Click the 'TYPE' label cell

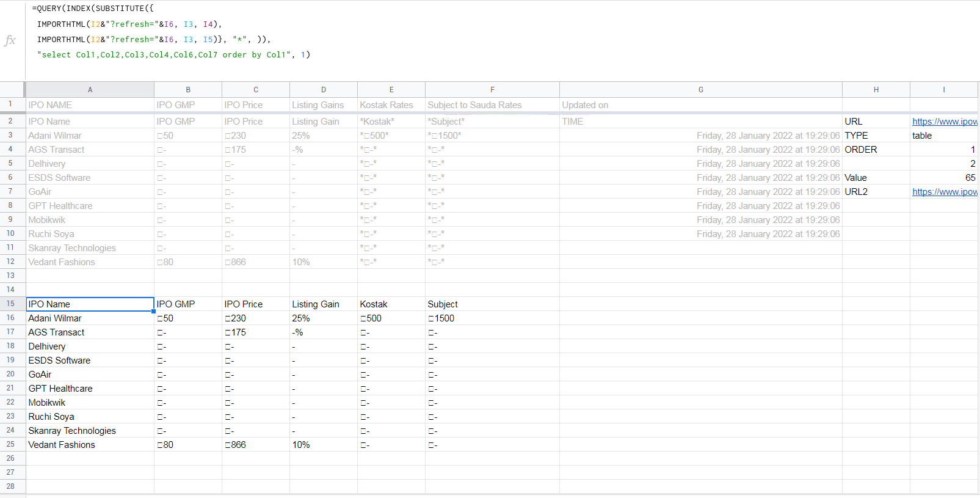[876, 136]
